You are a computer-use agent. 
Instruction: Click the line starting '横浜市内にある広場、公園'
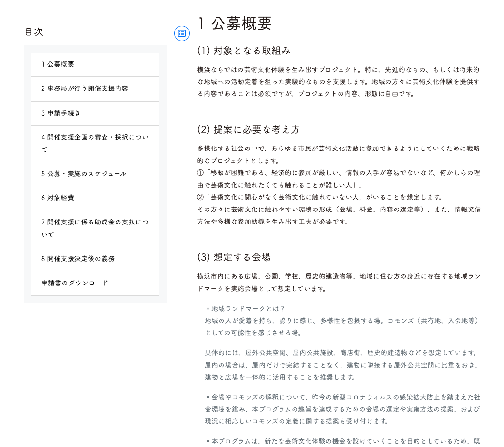(339, 276)
